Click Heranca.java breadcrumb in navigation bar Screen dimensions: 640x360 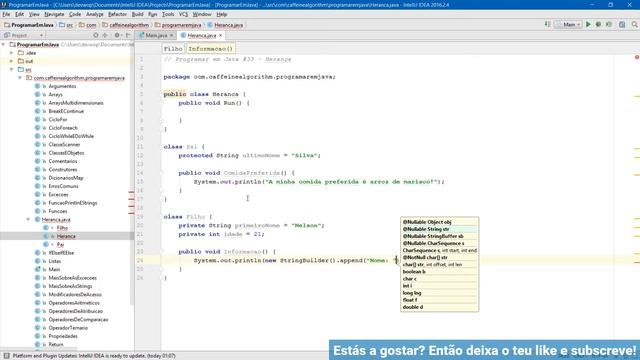[225, 25]
